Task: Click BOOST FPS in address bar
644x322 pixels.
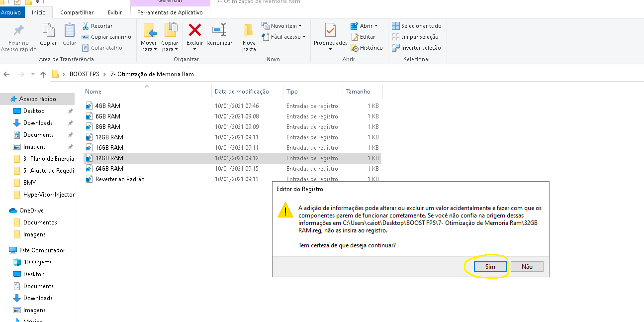Action: 85,74
